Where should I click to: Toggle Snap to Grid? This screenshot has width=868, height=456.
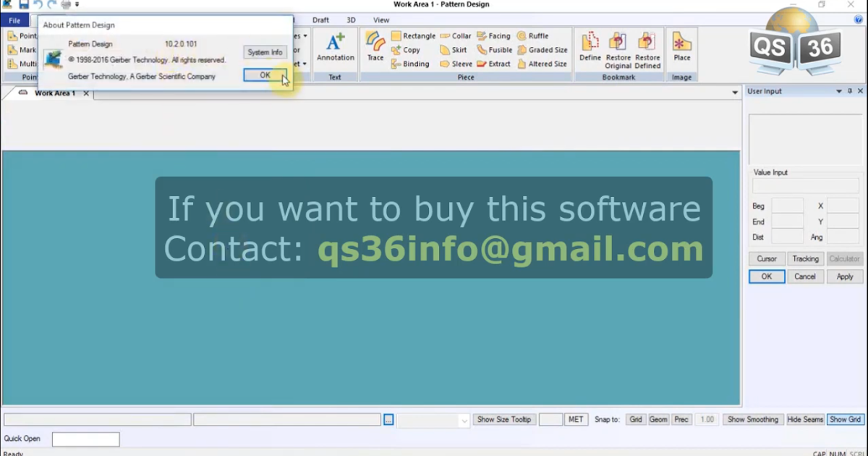[x=636, y=420]
